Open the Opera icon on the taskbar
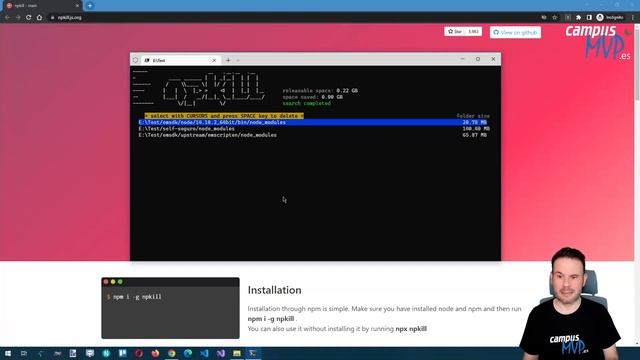This screenshot has height=360, width=640. tap(139, 353)
